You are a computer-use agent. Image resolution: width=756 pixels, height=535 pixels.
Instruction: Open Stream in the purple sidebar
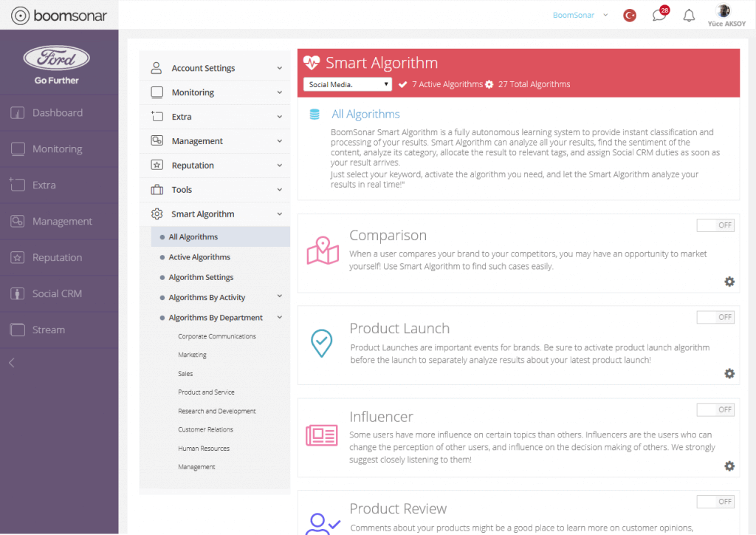59,330
